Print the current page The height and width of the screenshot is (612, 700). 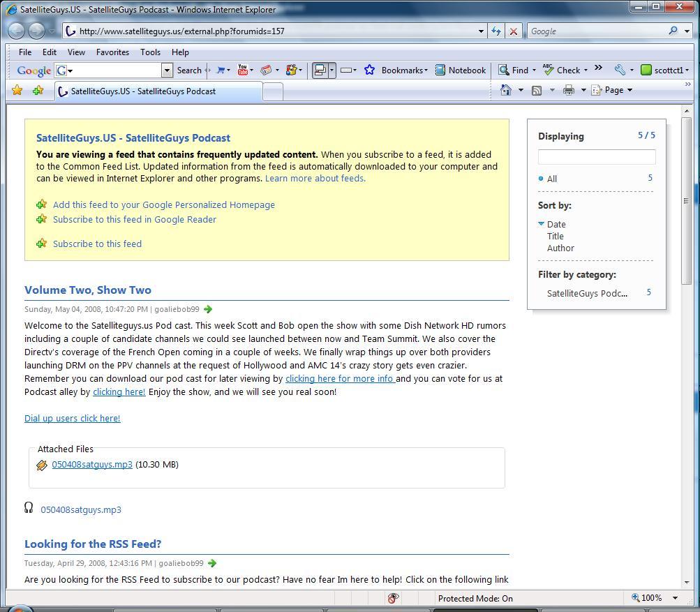pyautogui.click(x=568, y=91)
